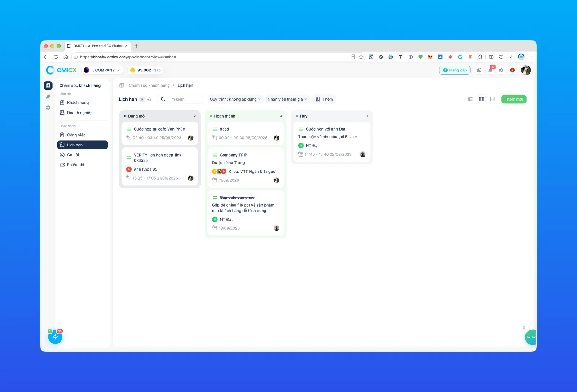Open the user profile avatar
This screenshot has width=577, height=392.
(x=526, y=70)
